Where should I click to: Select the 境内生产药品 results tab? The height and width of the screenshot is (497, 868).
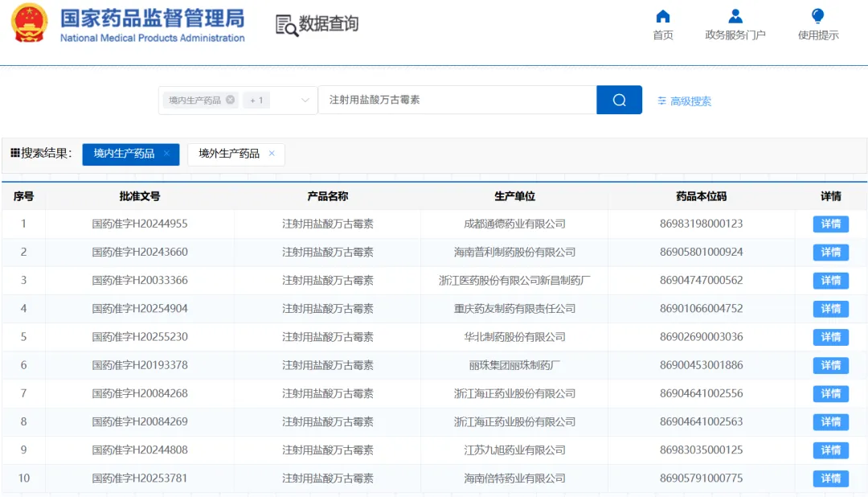(x=124, y=154)
